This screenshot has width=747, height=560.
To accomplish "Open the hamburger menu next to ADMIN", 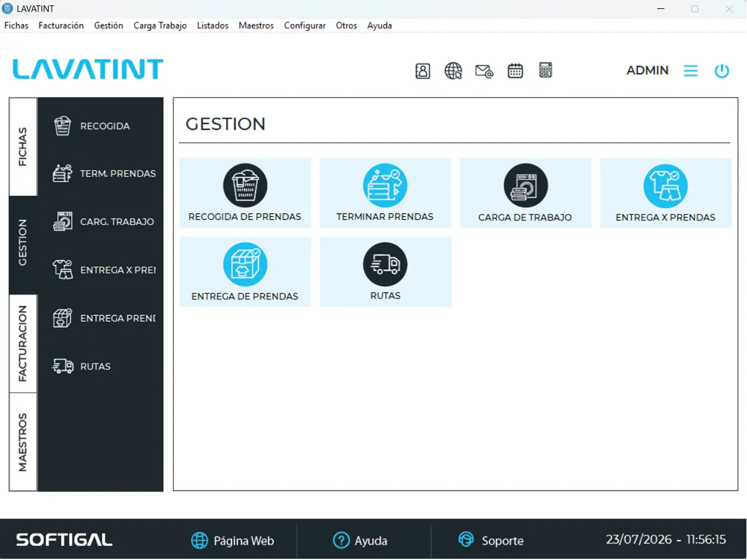I will point(691,71).
